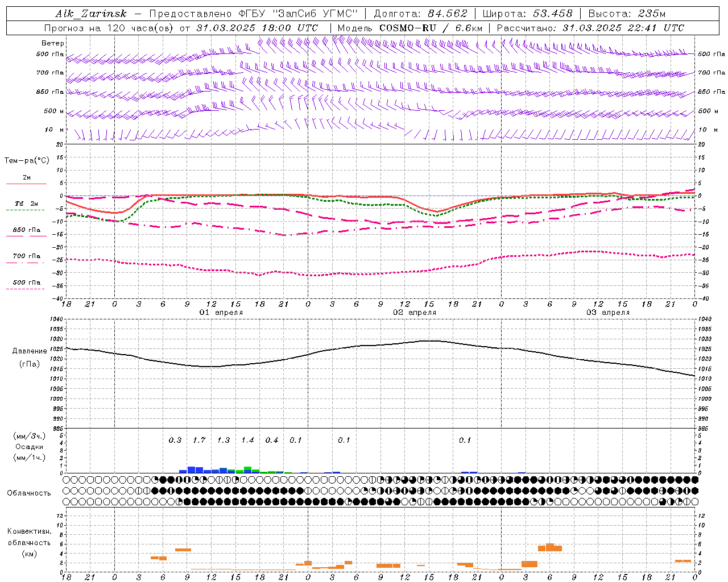This screenshot has width=728, height=582.
Task: Click the 1.3 precipitation amount
Action: [224, 440]
